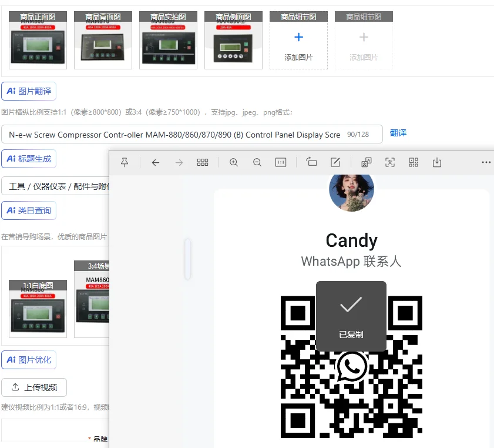Click 上传视频 upload button
This screenshot has width=494, height=448.
click(34, 387)
